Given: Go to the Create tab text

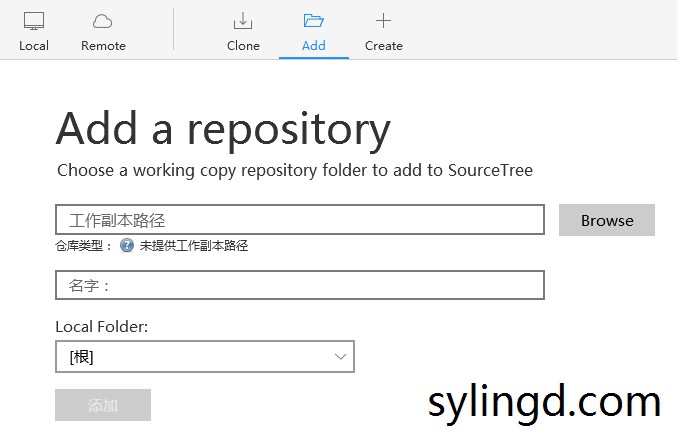Looking at the screenshot, I should tap(383, 46).
